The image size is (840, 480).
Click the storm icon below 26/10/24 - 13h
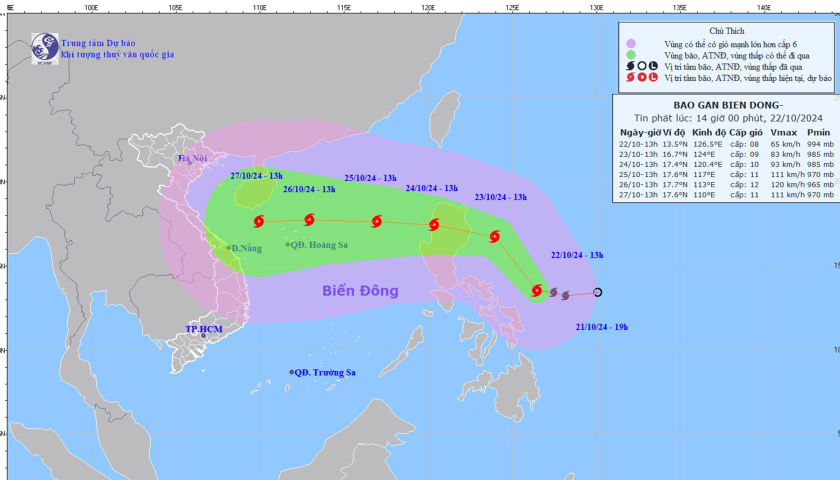(308, 220)
